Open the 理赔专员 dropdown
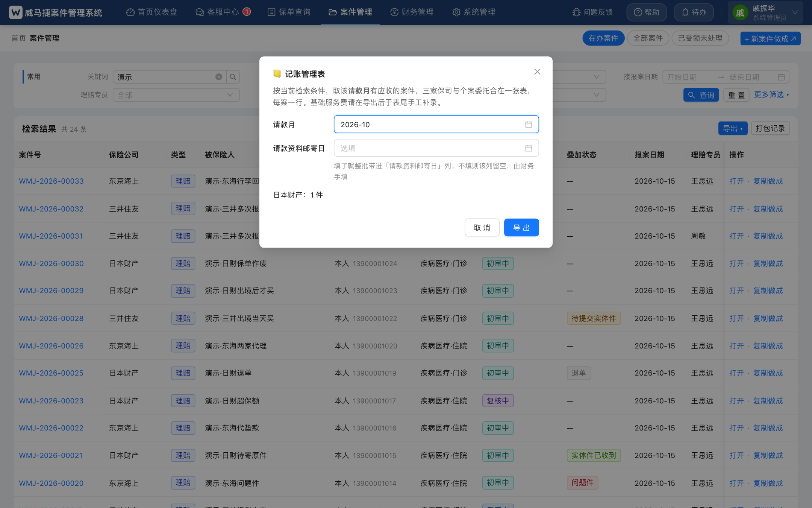The height and width of the screenshot is (508, 812). click(x=176, y=95)
